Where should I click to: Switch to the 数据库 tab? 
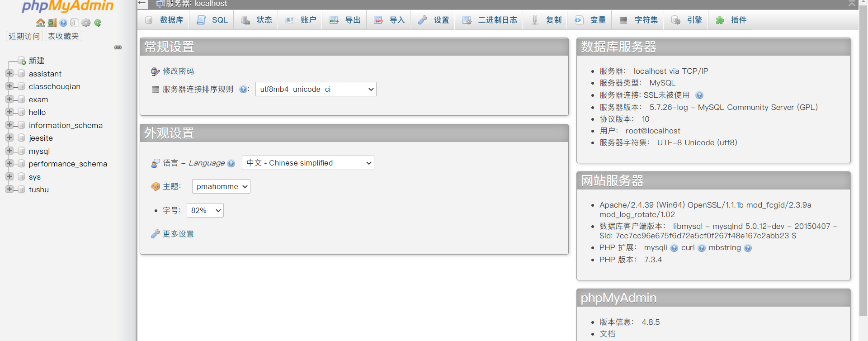[165, 20]
